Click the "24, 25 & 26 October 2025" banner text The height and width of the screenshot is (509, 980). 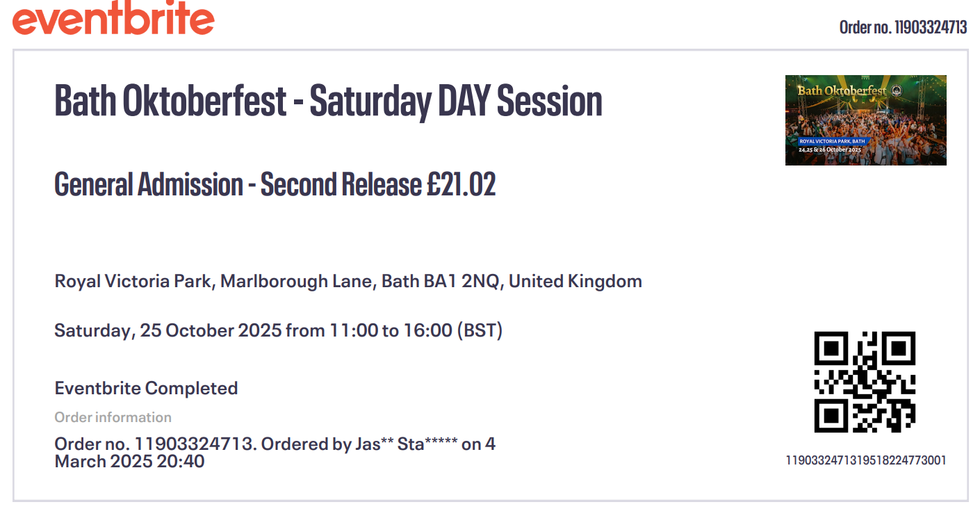click(x=829, y=150)
